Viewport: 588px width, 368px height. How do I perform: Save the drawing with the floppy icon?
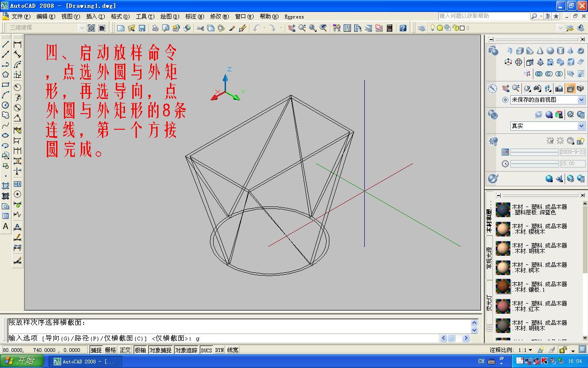point(142,28)
